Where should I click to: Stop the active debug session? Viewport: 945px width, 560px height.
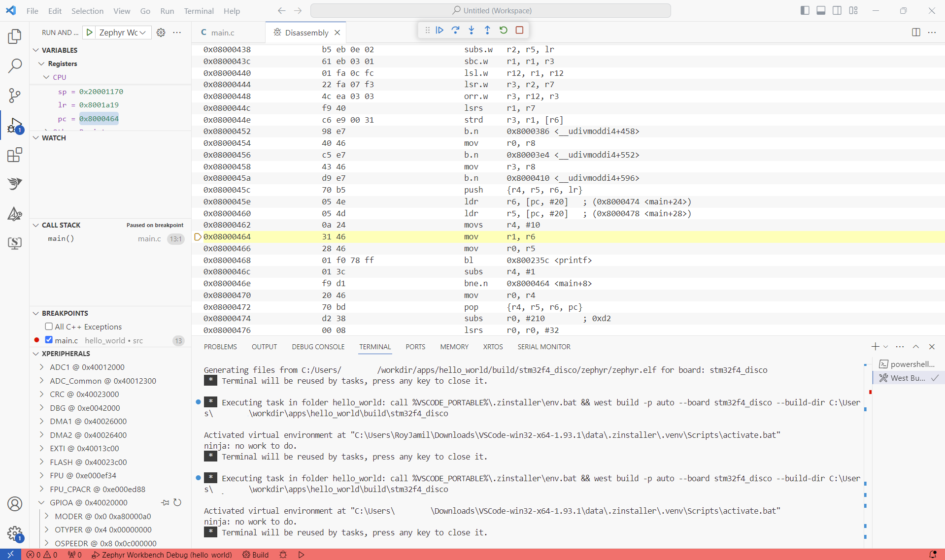519,30
